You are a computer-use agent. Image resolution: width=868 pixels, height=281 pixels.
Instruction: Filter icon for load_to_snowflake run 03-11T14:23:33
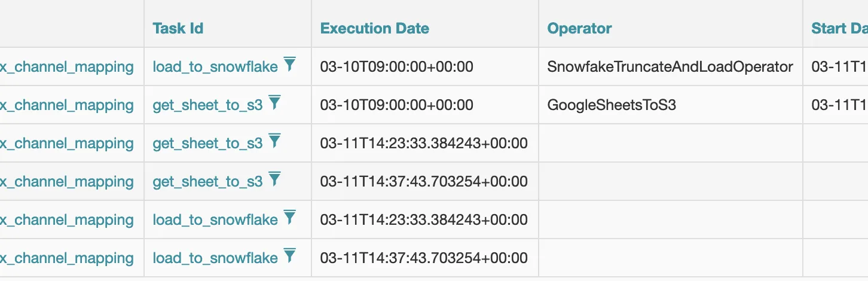289,218
